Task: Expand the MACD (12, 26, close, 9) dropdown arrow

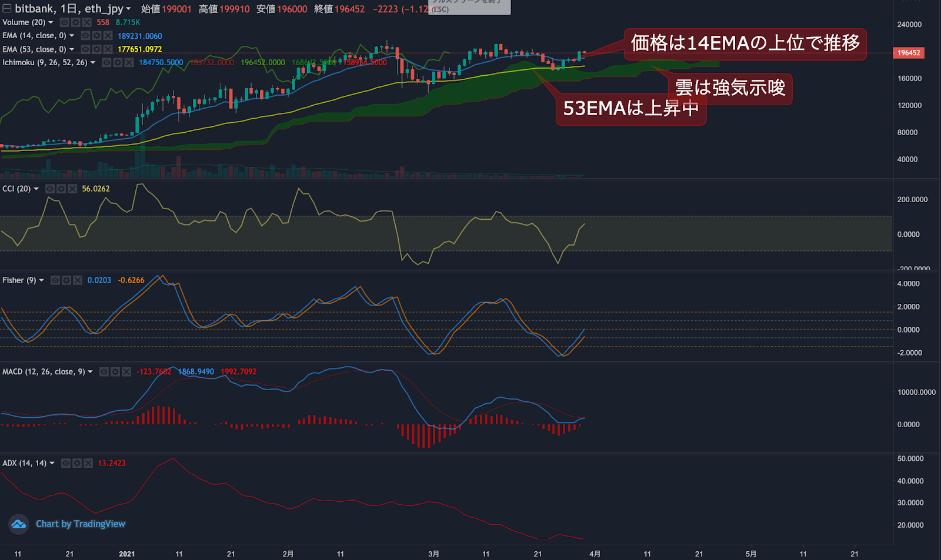Action: coord(91,372)
